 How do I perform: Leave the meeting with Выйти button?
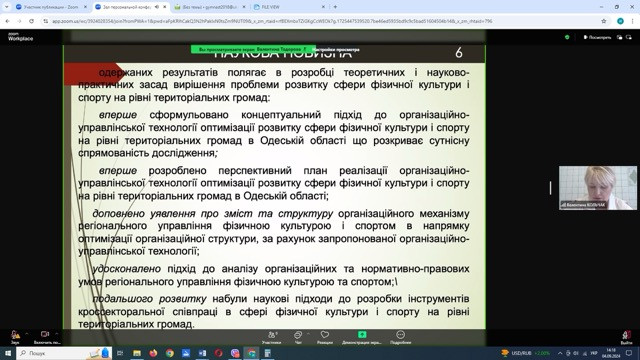[x=627, y=338]
